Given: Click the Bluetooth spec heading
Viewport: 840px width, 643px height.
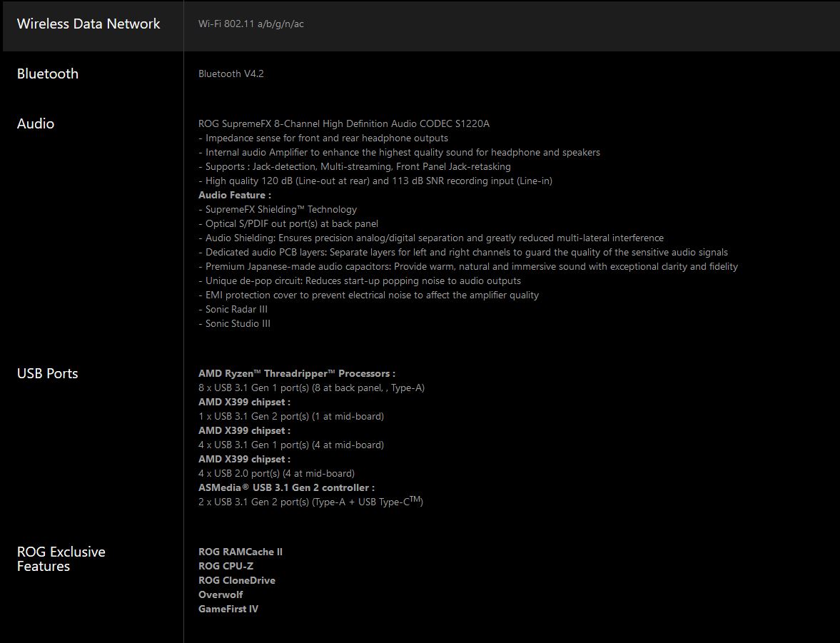Looking at the screenshot, I should (x=48, y=74).
